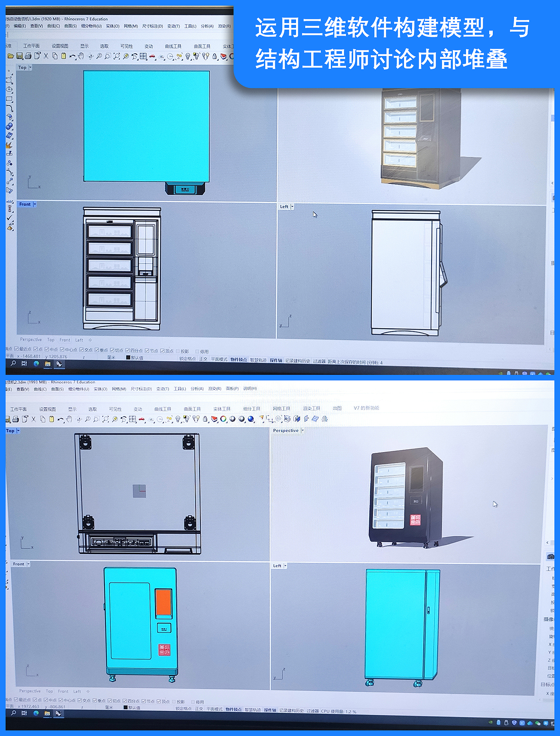Open the red Layers icon in the 2.3dm window
560x736 pixels.
(214, 419)
